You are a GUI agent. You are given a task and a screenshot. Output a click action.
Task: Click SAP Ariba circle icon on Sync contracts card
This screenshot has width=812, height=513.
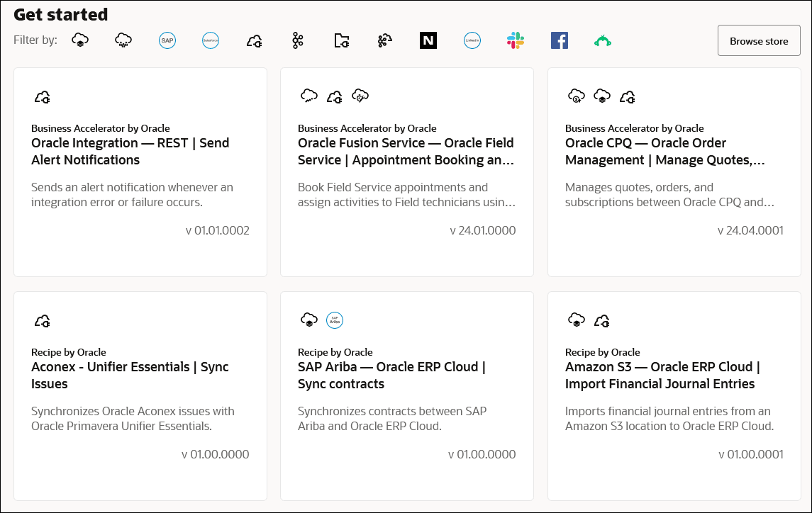point(335,320)
